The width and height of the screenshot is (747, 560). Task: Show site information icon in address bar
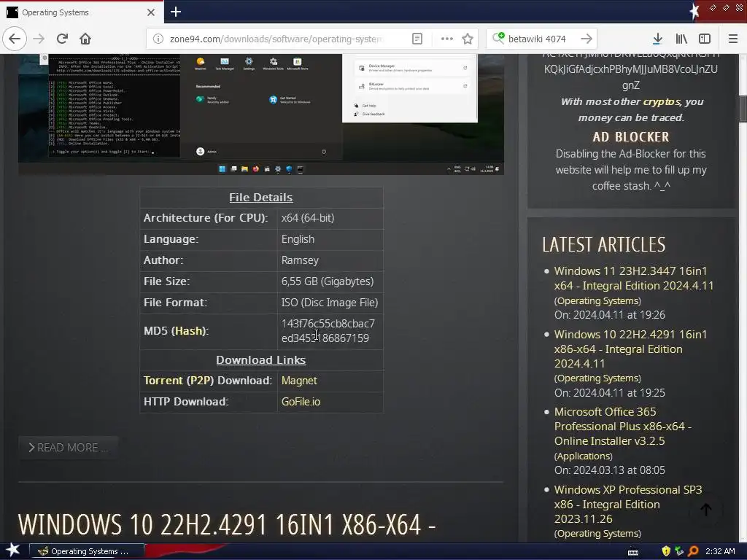coord(158,39)
